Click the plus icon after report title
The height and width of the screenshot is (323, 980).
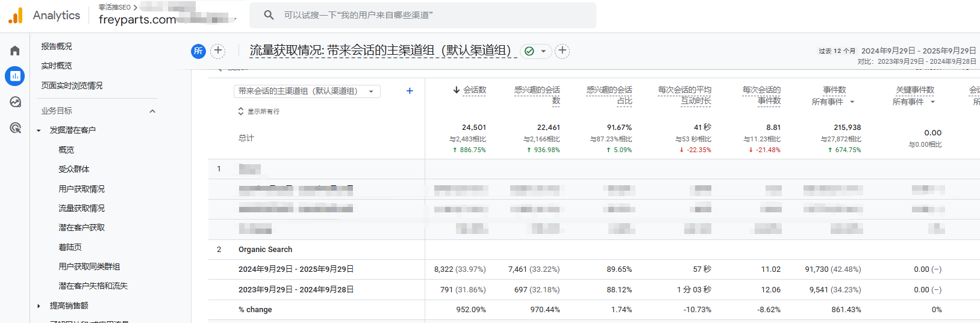point(562,51)
